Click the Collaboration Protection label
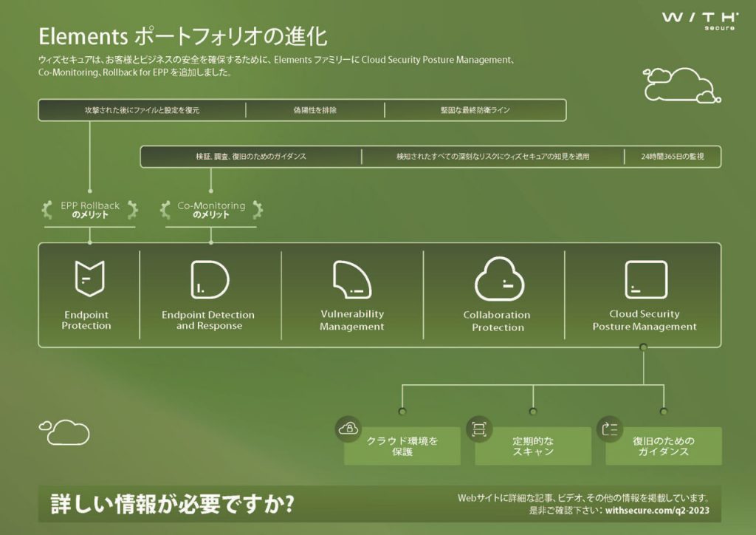Viewport: 756px width, 535px height. pyautogui.click(x=497, y=321)
